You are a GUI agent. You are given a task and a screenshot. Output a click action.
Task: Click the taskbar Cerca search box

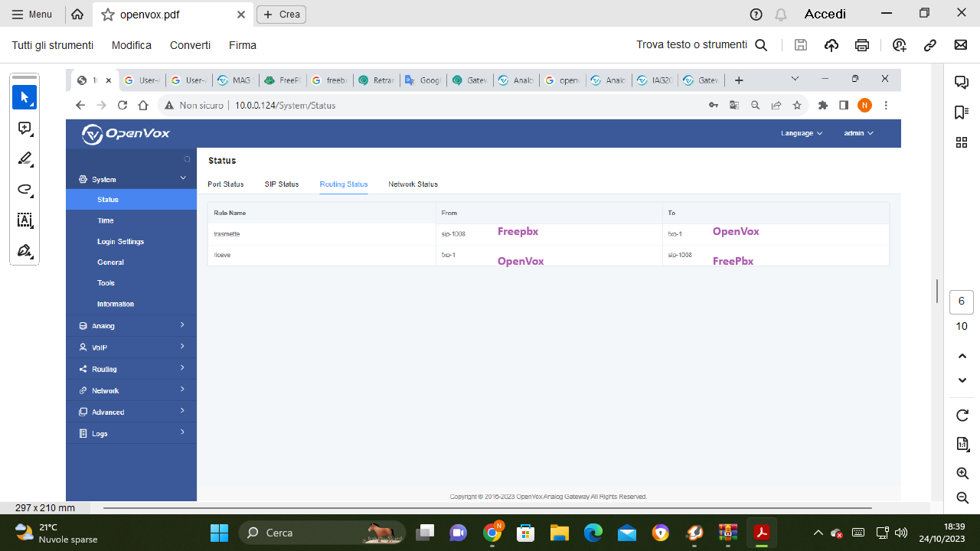(x=322, y=533)
